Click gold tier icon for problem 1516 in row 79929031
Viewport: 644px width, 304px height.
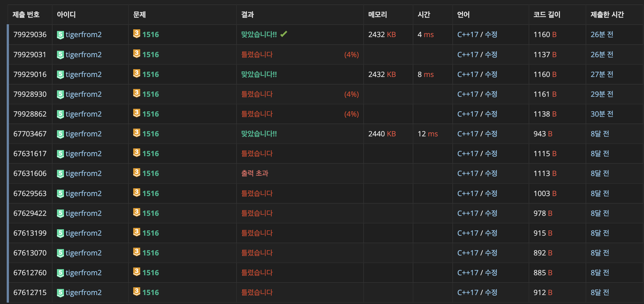pos(137,54)
